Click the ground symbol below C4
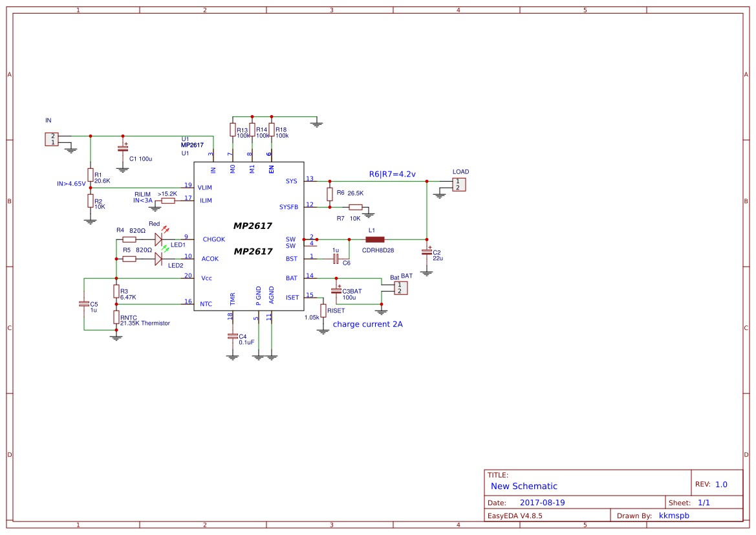The width and height of the screenshot is (756, 535). [232, 358]
